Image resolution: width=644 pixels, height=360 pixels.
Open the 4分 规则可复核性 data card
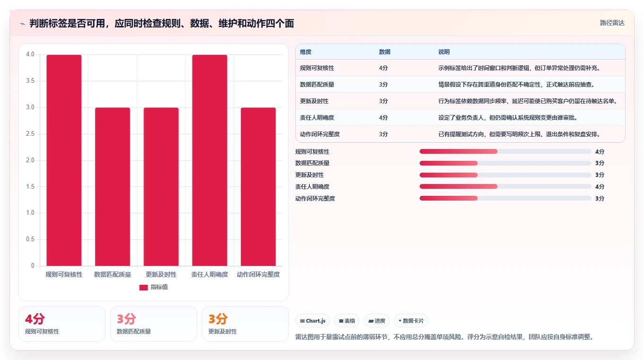coord(62,324)
